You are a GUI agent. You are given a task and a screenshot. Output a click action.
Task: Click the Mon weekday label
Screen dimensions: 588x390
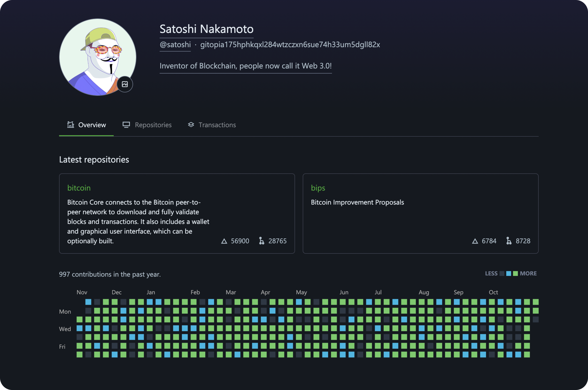[65, 312]
